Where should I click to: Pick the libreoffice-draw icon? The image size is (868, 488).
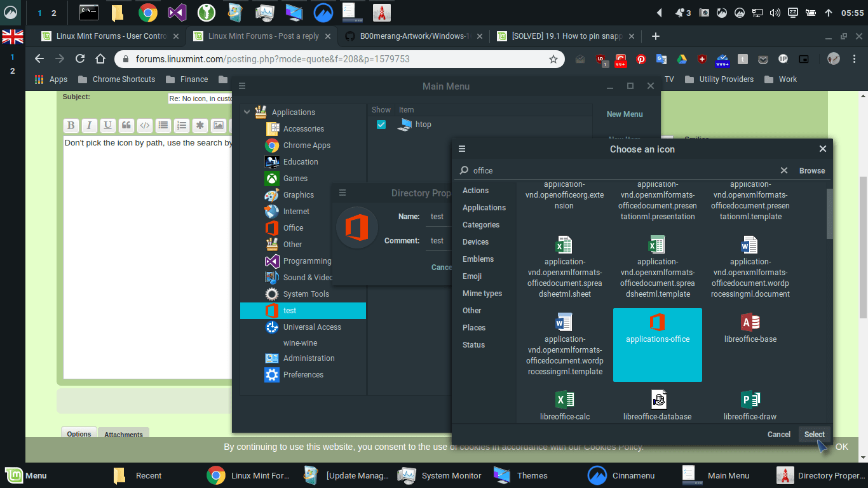pyautogui.click(x=750, y=405)
